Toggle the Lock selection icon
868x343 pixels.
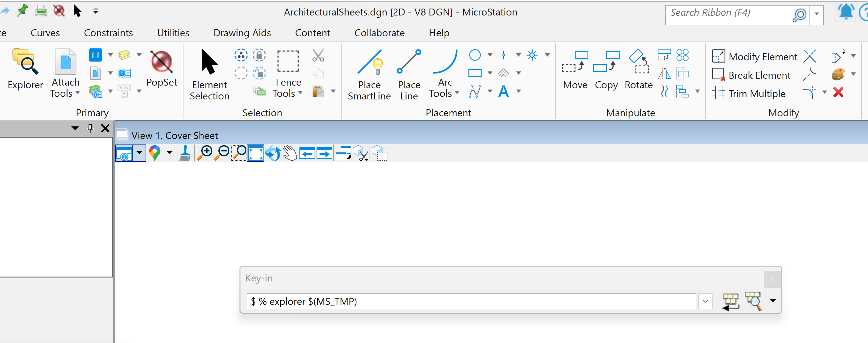259,55
